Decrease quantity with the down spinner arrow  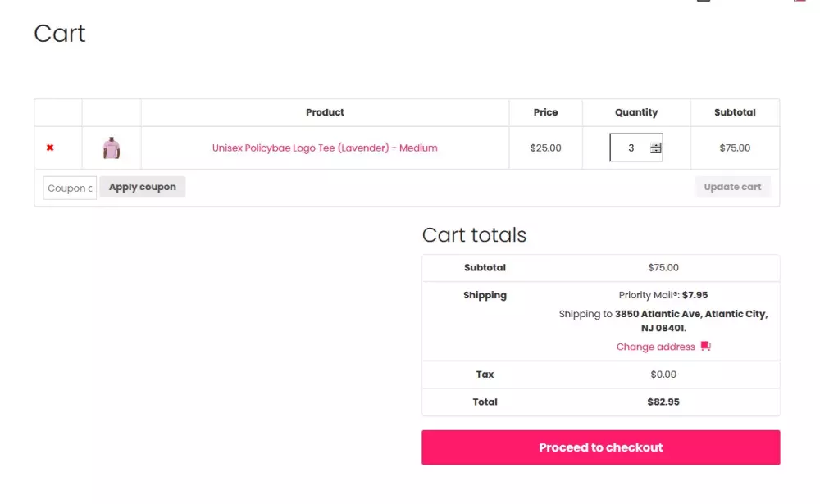tap(655, 152)
